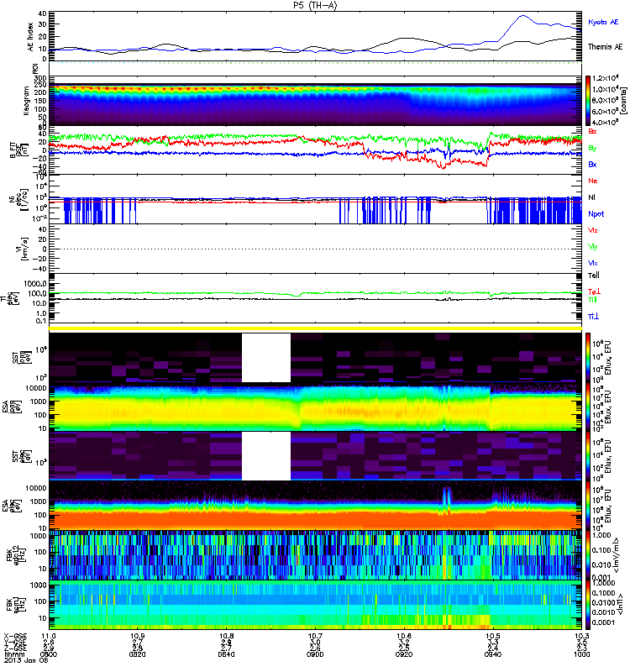The image size is (630, 672).
Task: Click the "0820" time tick label
Action: tap(137, 654)
